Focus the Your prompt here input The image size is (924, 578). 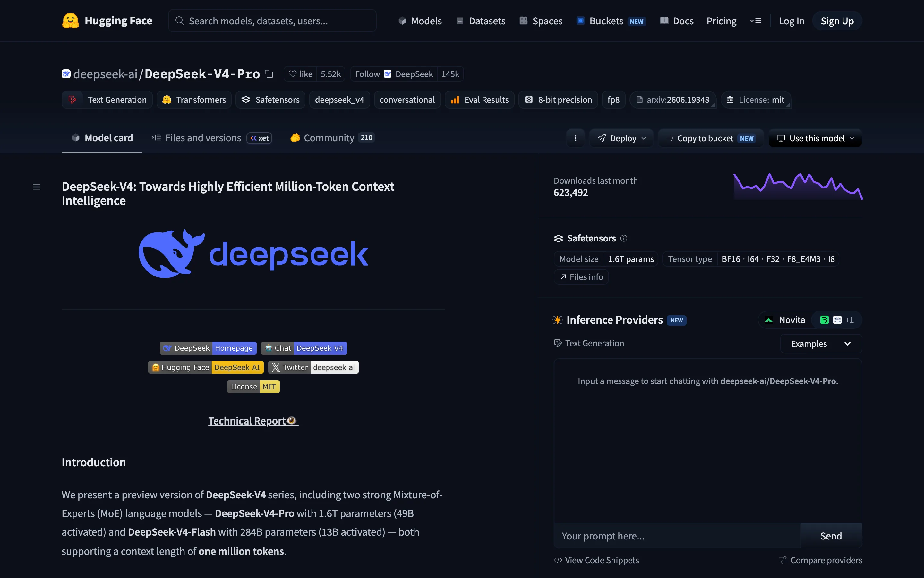[677, 536]
